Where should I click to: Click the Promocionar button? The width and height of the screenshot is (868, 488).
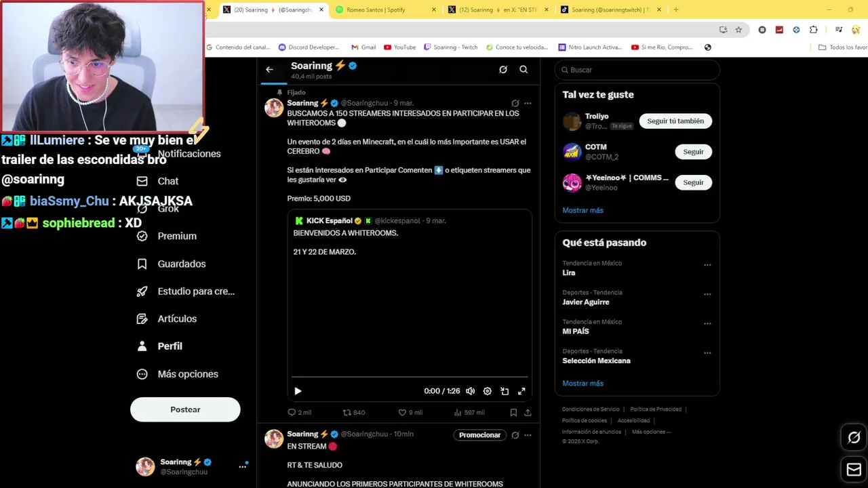pos(479,435)
